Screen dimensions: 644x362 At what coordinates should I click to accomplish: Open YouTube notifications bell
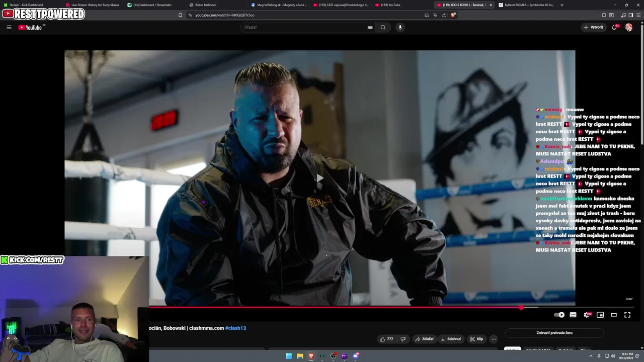[x=614, y=27]
